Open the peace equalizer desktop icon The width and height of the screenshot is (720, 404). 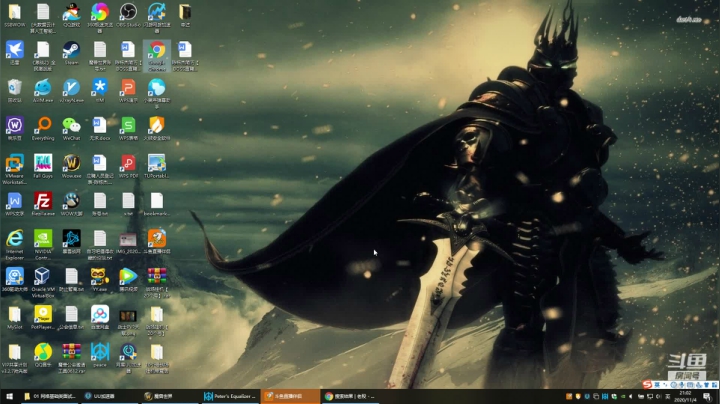pyautogui.click(x=100, y=356)
